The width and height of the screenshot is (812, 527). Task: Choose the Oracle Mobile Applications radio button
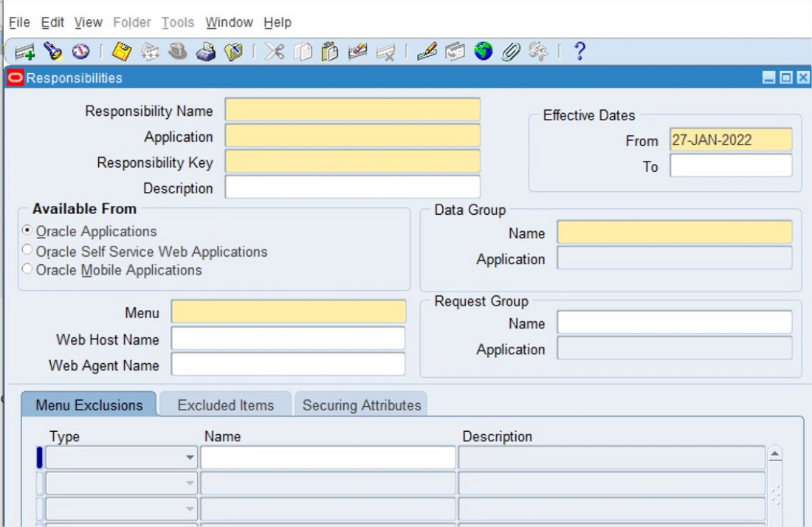(28, 270)
